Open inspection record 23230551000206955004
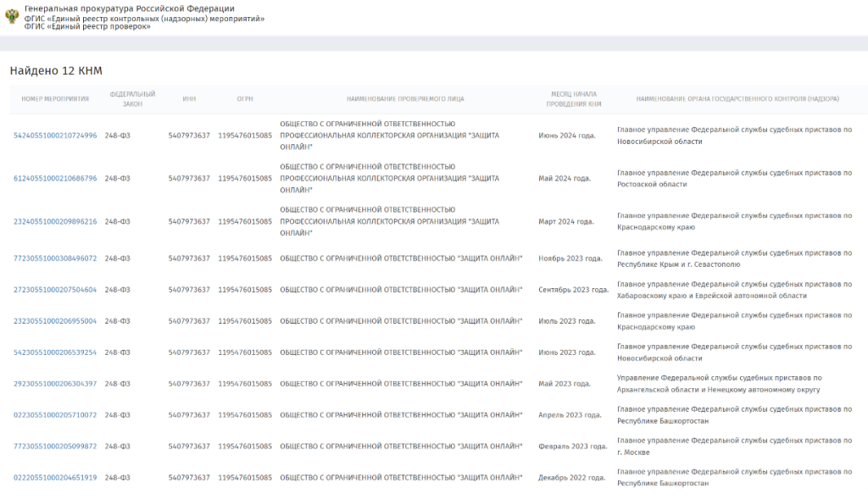Image resolution: width=868 pixels, height=494 pixels. pyautogui.click(x=55, y=321)
